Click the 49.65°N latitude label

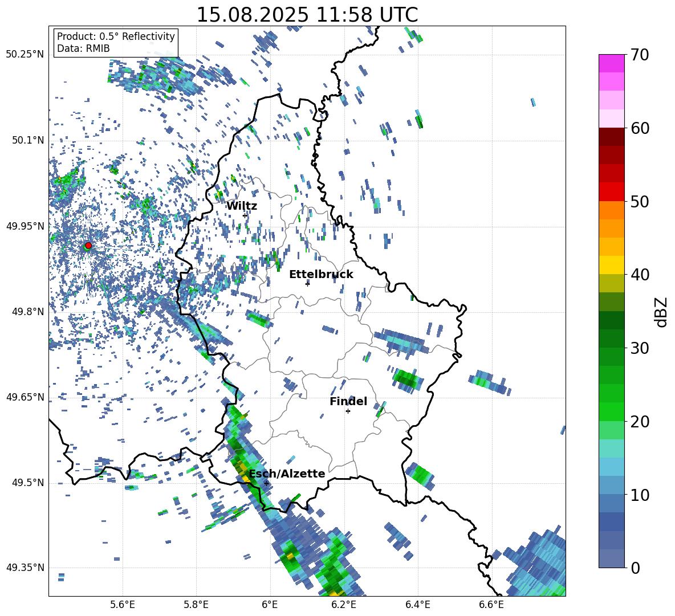(x=25, y=397)
